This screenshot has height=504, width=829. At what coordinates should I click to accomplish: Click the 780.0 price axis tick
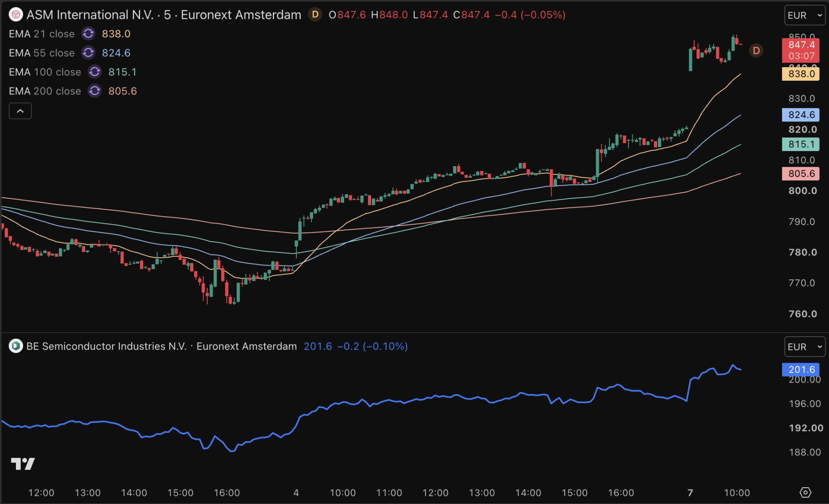(x=802, y=252)
